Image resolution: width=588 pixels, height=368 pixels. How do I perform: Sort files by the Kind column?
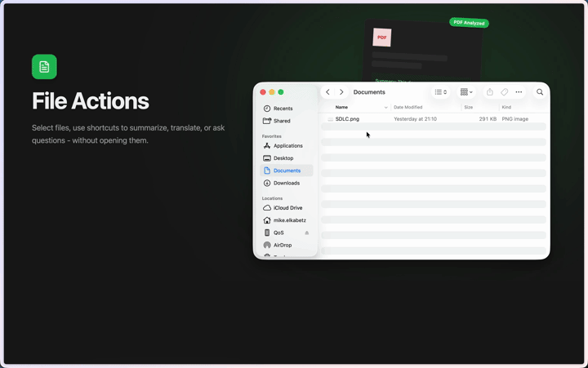pos(506,107)
